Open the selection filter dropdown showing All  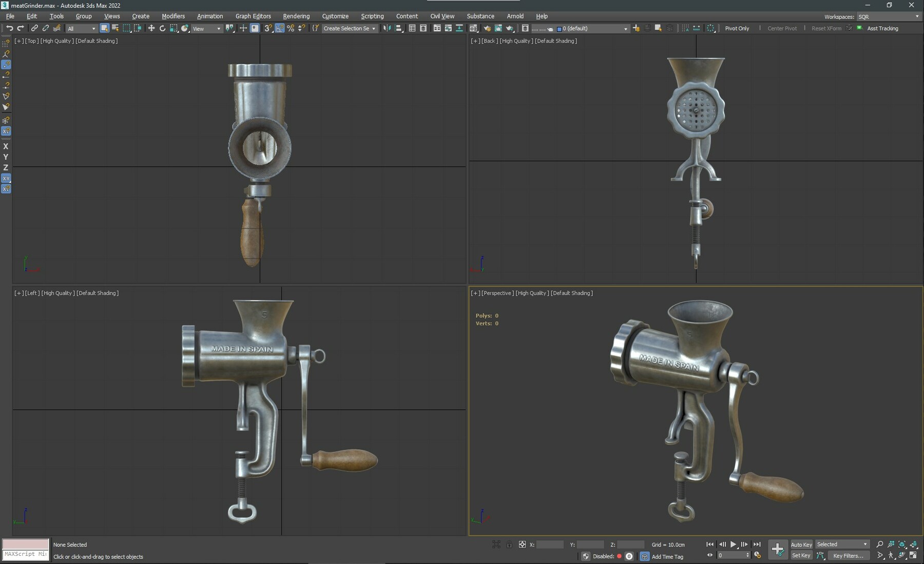click(x=81, y=28)
